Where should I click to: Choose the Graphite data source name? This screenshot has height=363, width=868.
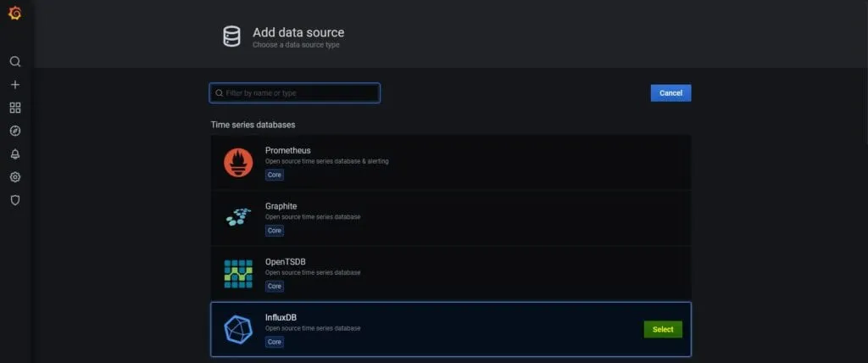[281, 206]
